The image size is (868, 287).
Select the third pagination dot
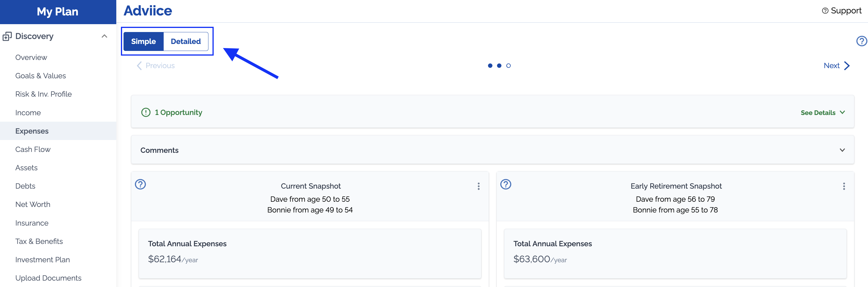508,66
